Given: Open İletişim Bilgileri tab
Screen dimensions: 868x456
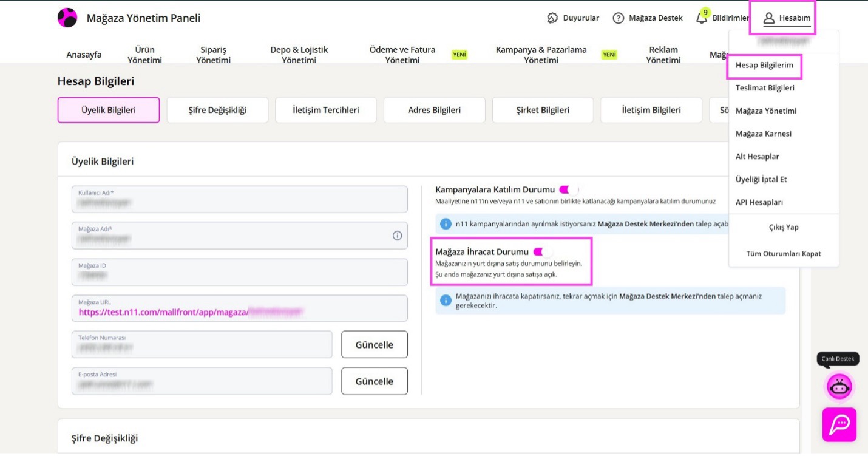Looking at the screenshot, I should click(651, 110).
